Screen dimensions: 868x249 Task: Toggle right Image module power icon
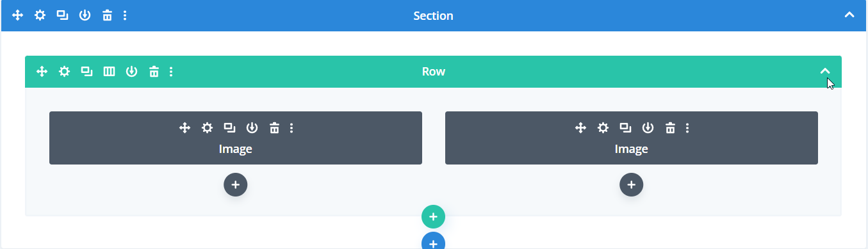coord(648,128)
